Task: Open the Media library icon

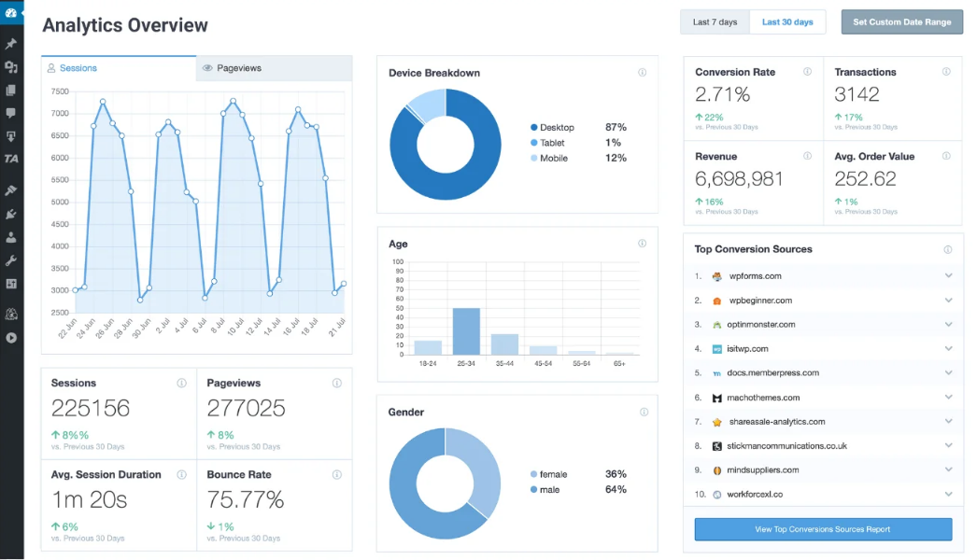Action: coord(11,67)
